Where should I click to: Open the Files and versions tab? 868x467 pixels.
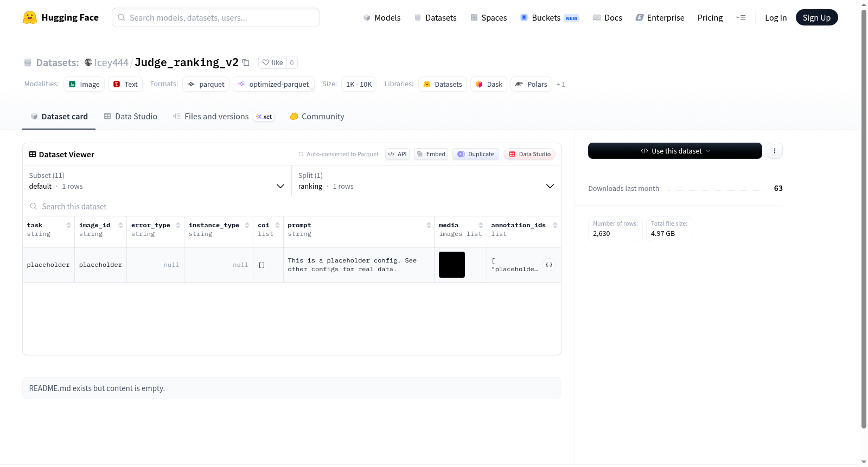pyautogui.click(x=224, y=117)
